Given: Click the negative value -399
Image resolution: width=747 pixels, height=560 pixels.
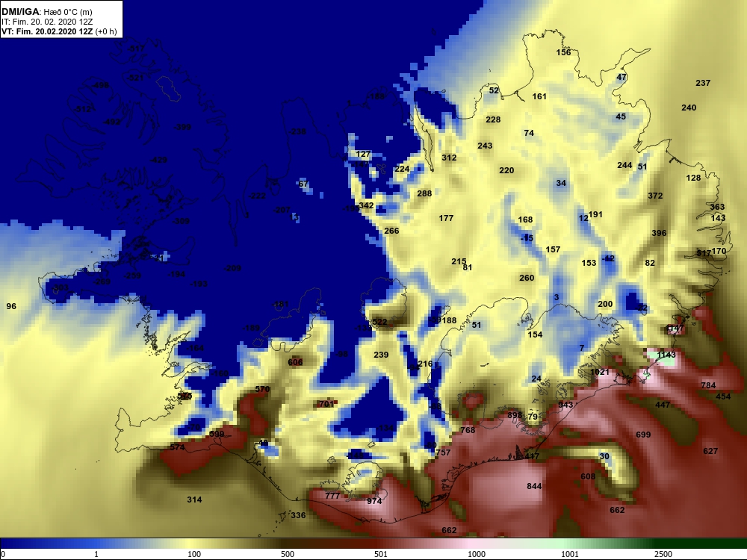Looking at the screenshot, I should (x=182, y=127).
